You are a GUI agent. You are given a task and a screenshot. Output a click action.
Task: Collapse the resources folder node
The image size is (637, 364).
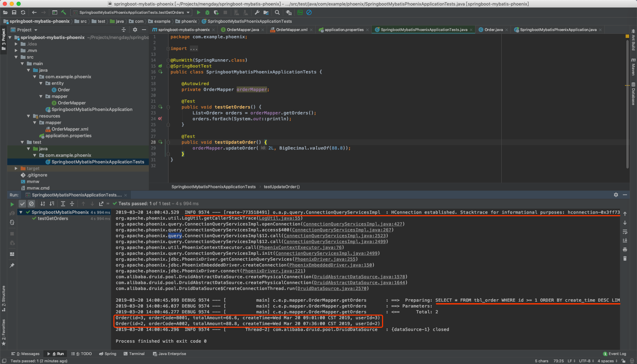coord(28,116)
